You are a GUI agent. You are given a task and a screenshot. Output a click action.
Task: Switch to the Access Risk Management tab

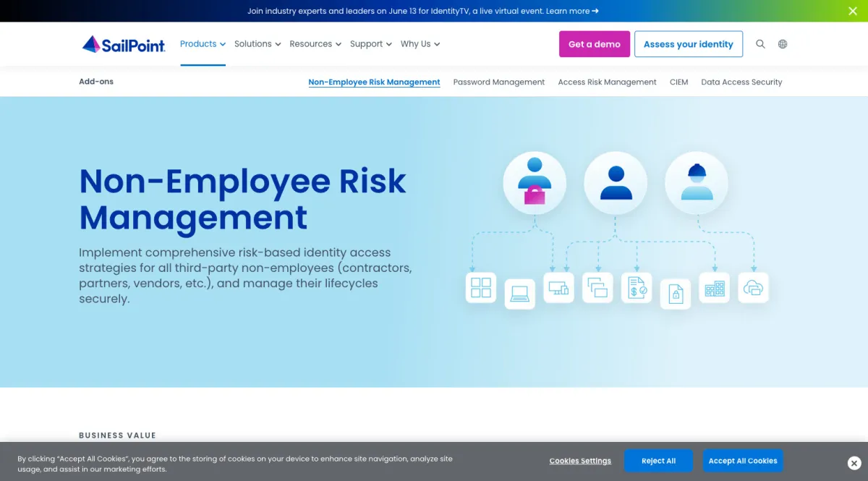(x=608, y=82)
